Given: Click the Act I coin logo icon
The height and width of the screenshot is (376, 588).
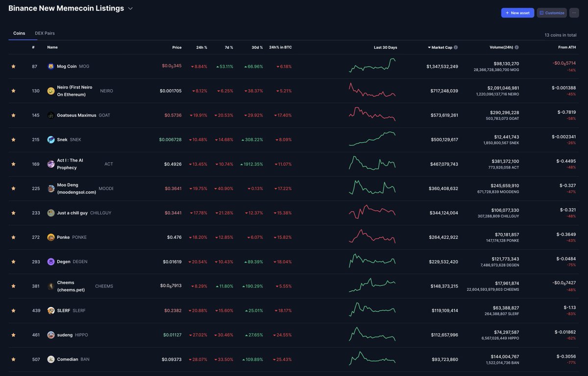Looking at the screenshot, I should pyautogui.click(x=50, y=164).
